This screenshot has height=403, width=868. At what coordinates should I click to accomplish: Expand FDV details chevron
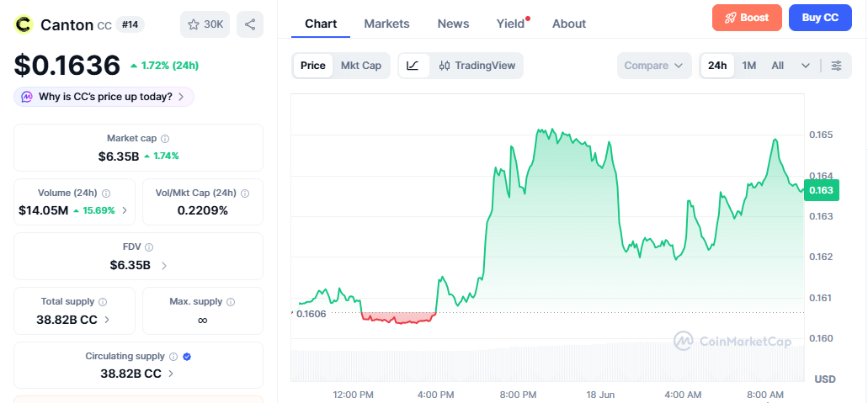tap(164, 265)
